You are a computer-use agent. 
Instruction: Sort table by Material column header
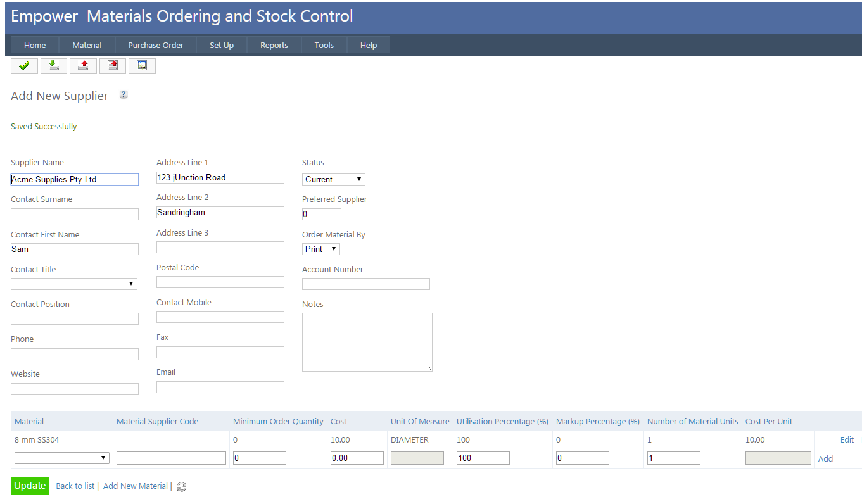pos(29,422)
